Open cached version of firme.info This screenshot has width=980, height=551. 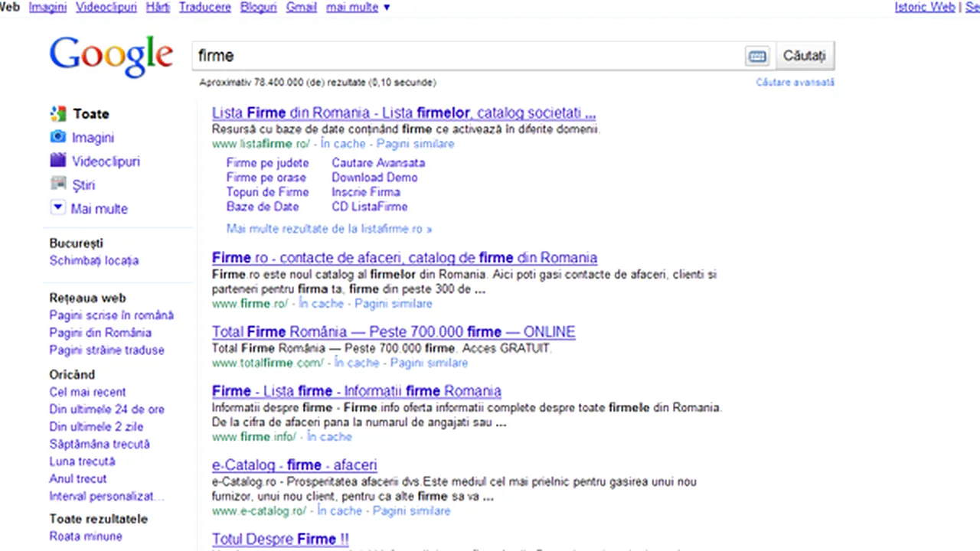click(329, 437)
